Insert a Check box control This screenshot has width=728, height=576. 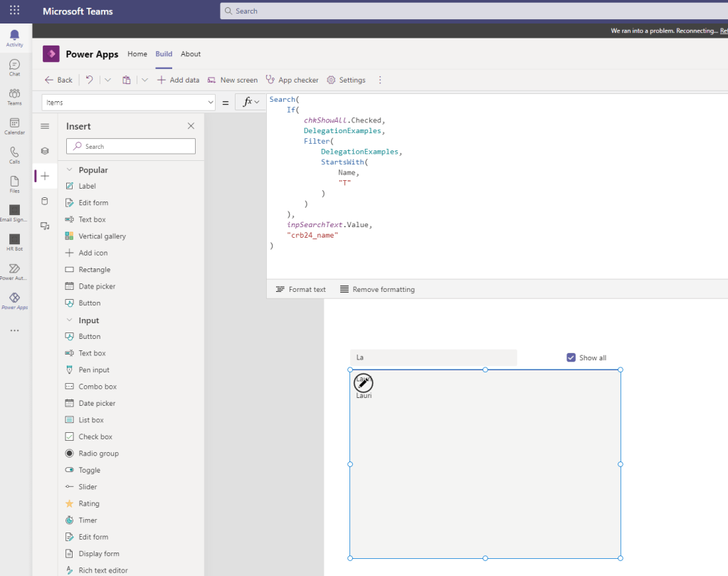click(x=95, y=436)
